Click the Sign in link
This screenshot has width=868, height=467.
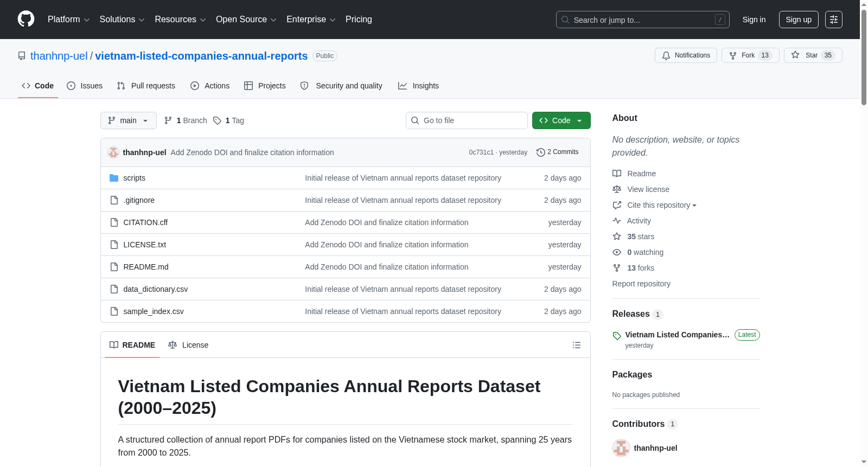[754, 20]
